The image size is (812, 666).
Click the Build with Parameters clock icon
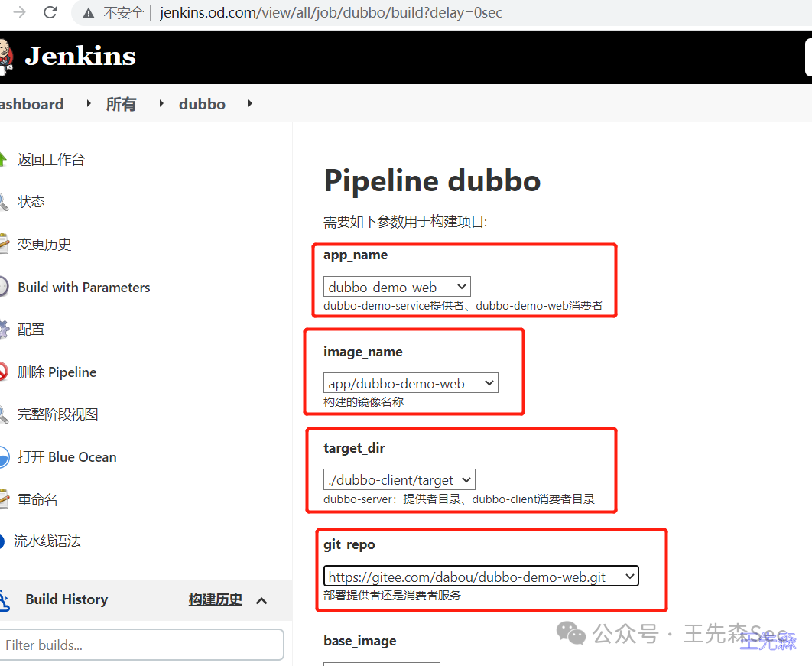pyautogui.click(x=4, y=287)
